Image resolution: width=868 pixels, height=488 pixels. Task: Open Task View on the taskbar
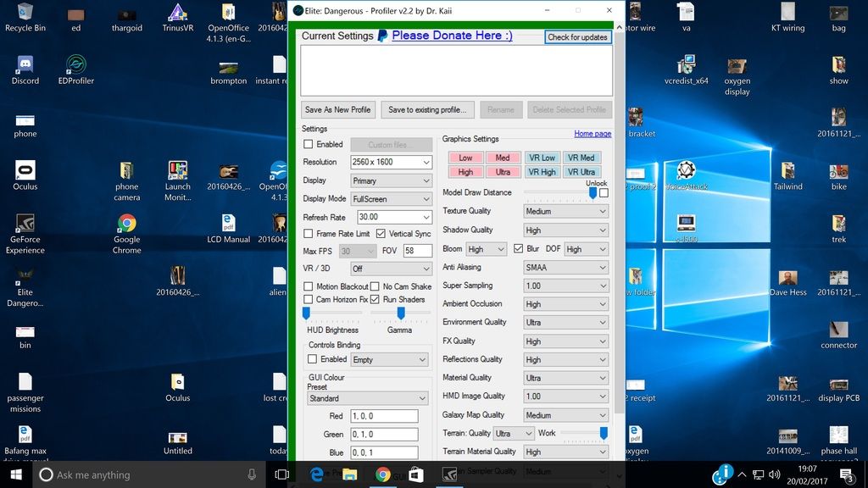click(281, 474)
